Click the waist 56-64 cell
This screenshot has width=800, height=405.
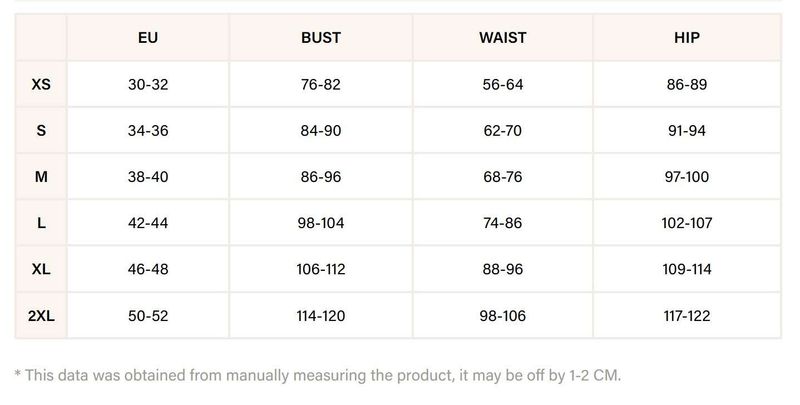click(502, 84)
